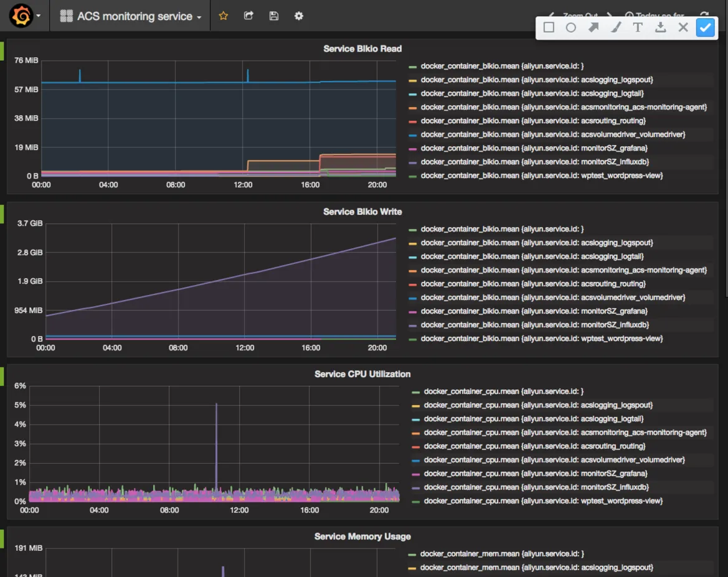
Task: Toggle acsrouting_routing series in Blkio Write legend
Action: (533, 284)
